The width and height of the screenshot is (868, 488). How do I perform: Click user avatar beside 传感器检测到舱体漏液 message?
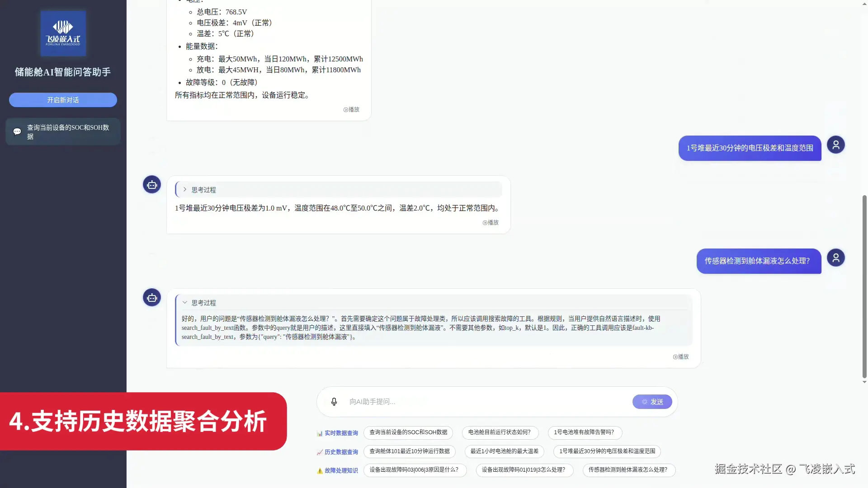[836, 258]
